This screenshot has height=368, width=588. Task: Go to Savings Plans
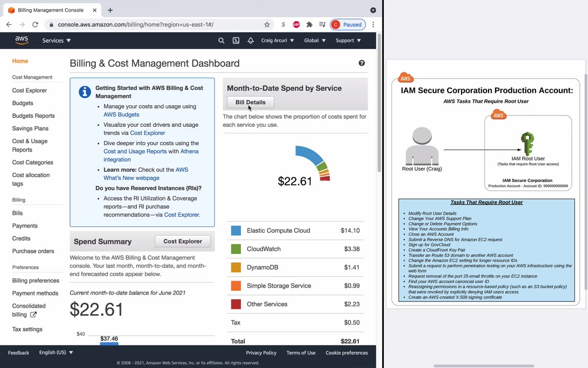[x=30, y=128]
